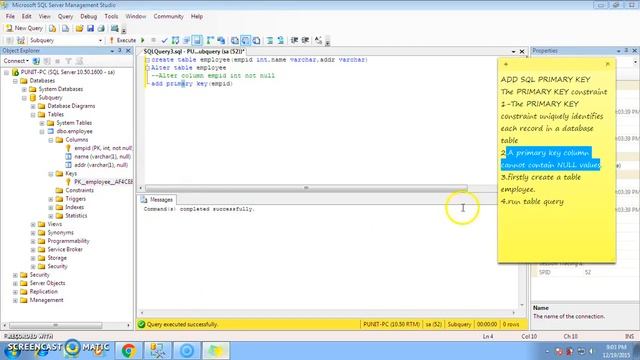
Task: Click the Object Explorer filter icon
Action: point(68,61)
